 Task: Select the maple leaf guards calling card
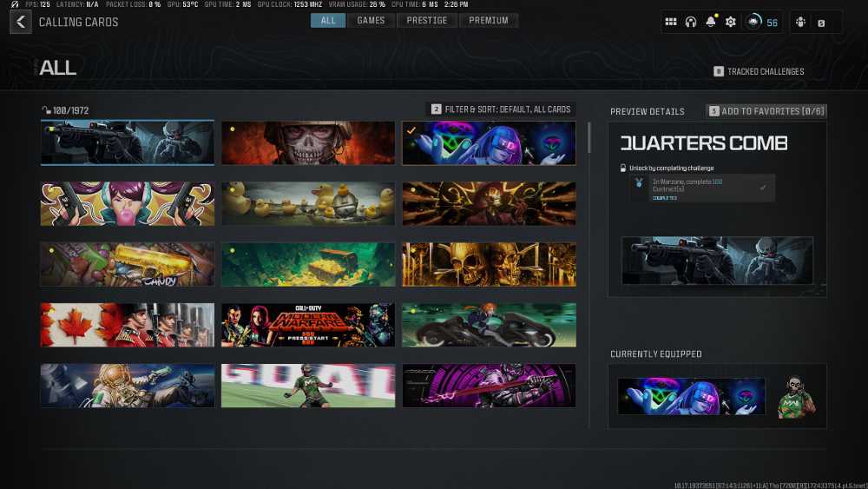coord(128,325)
